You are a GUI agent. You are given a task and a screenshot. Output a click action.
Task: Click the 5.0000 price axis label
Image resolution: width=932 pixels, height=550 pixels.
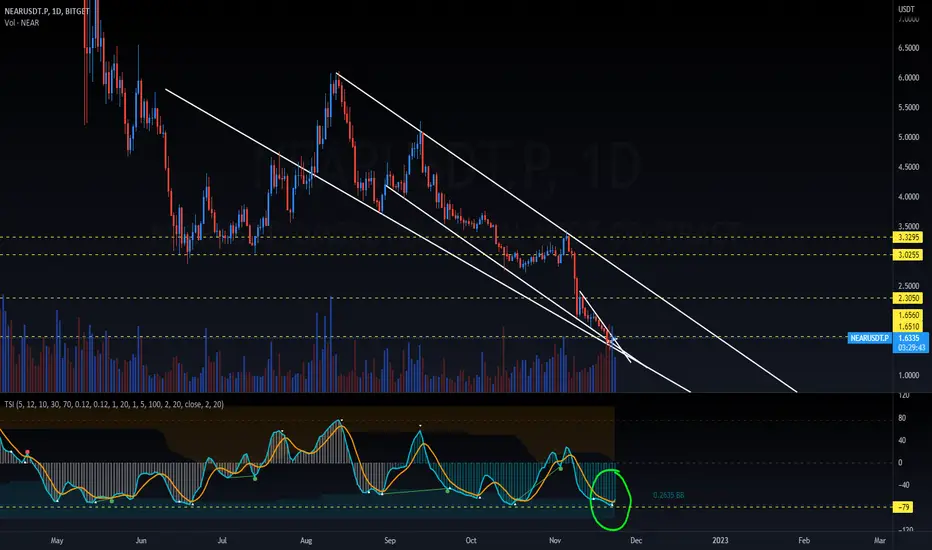pyautogui.click(x=908, y=137)
